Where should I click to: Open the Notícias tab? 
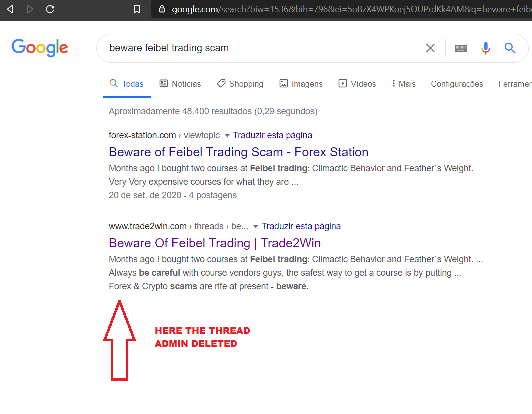click(180, 84)
